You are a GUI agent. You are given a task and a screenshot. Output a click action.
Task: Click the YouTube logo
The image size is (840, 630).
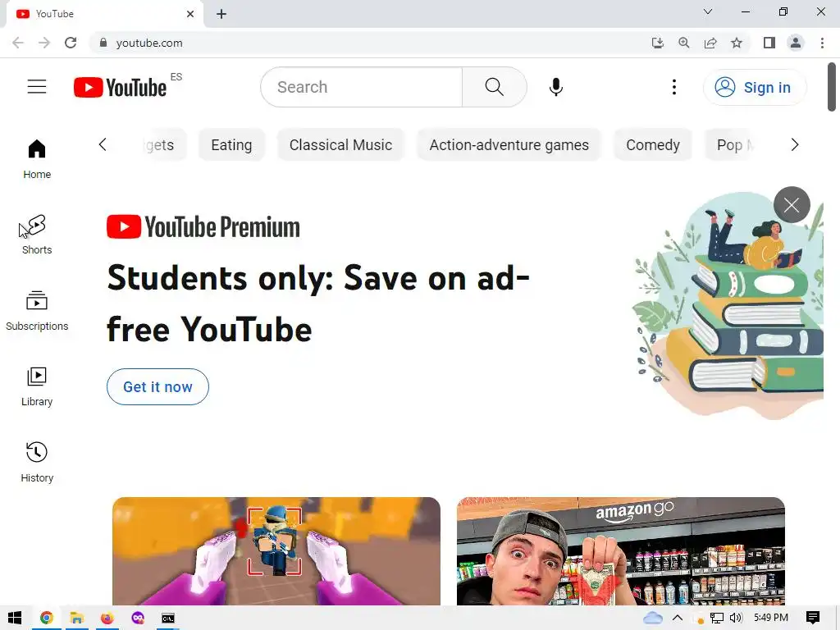(x=121, y=87)
